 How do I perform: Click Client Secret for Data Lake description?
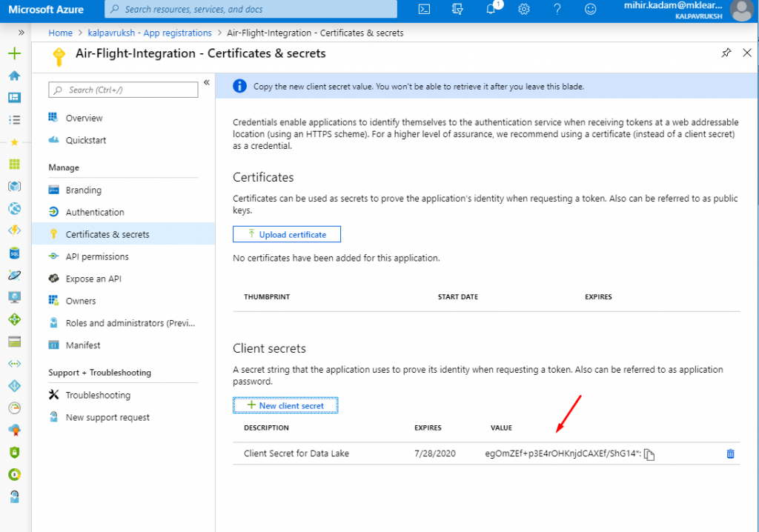pos(296,453)
